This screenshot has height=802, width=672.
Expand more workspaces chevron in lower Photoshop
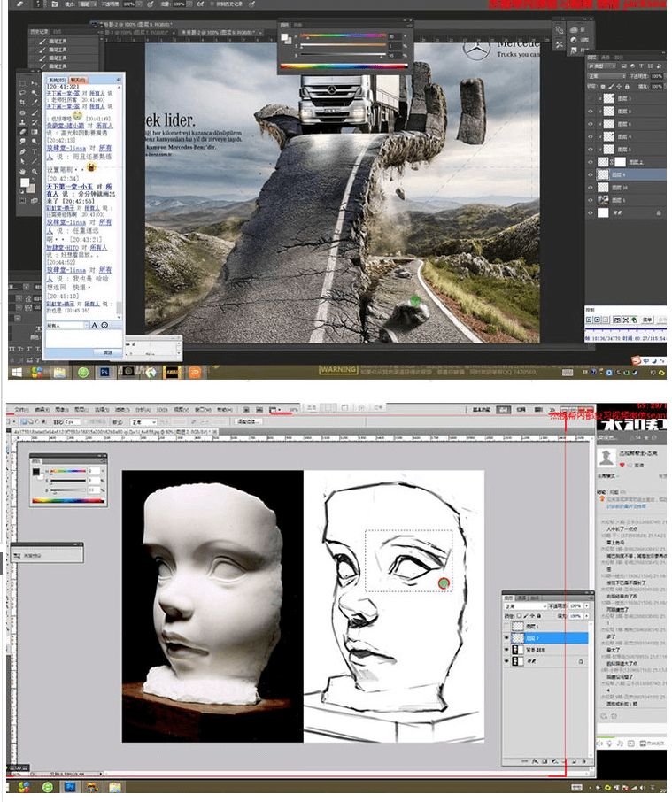[x=552, y=409]
